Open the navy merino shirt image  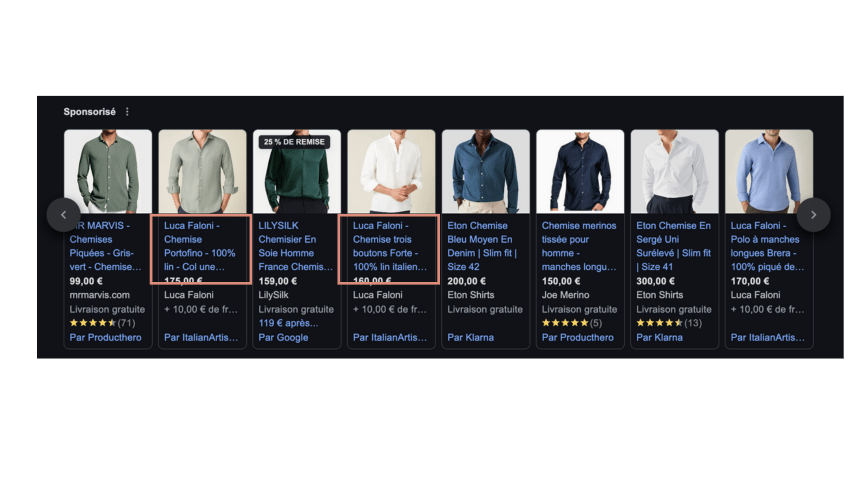(580, 171)
